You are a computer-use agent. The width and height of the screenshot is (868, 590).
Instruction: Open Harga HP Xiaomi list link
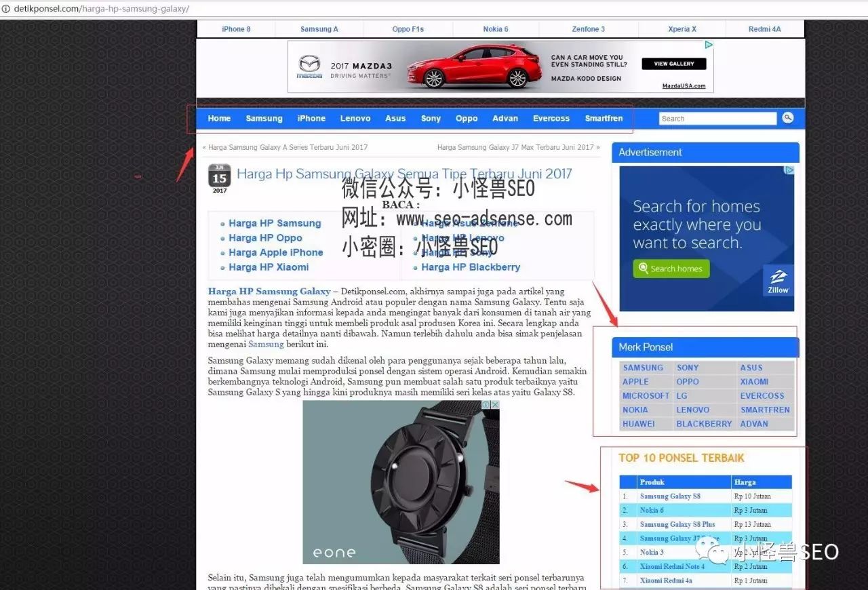pyautogui.click(x=269, y=267)
